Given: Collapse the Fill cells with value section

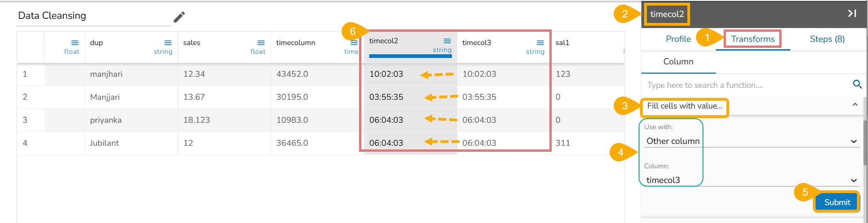Looking at the screenshot, I should coord(855,105).
